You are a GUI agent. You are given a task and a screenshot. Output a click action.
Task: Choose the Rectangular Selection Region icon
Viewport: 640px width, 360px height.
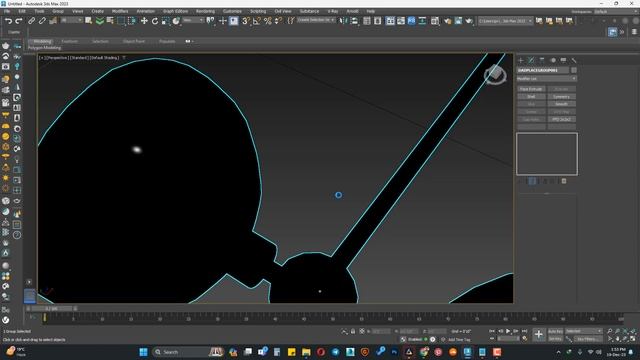121,21
